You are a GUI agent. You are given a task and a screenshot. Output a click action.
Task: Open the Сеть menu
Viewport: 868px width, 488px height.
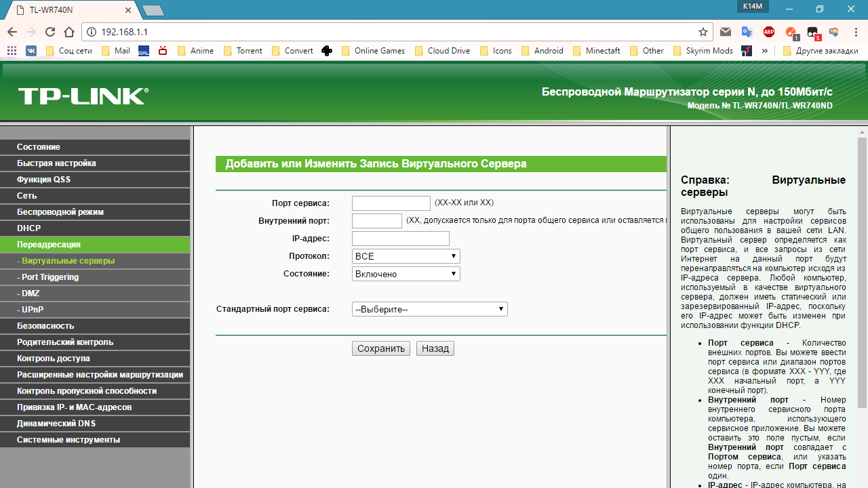[95, 196]
